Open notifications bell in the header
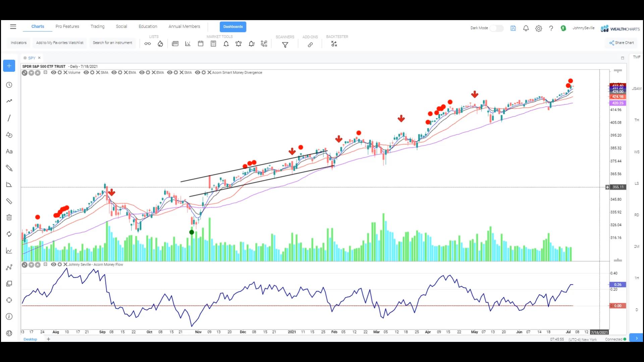The image size is (644, 362). [526, 28]
